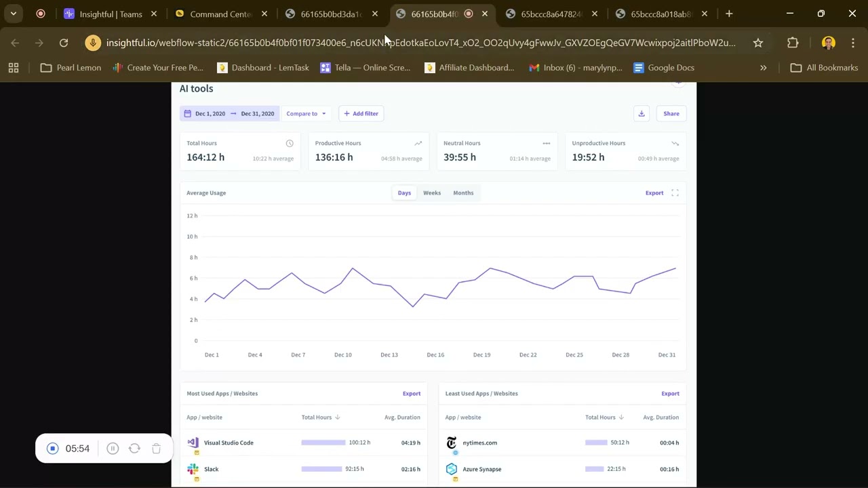Open the All Bookmarks folder
Screen dimensions: 868x488
(825, 68)
